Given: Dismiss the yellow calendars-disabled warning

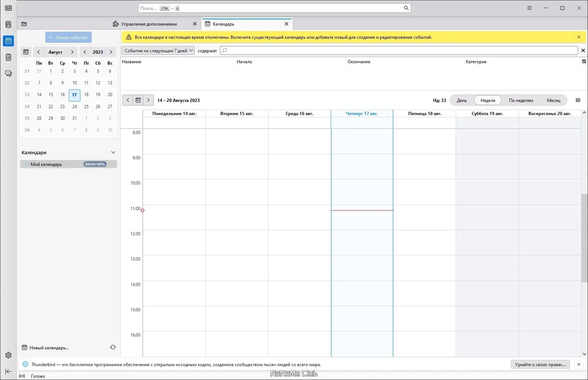Looking at the screenshot, I should click(x=579, y=37).
